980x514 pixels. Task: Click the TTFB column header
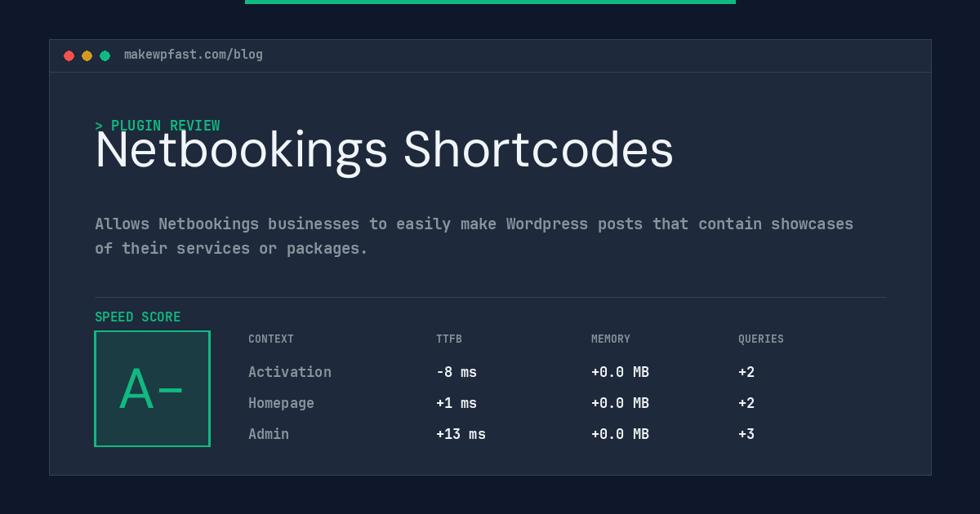(x=449, y=339)
